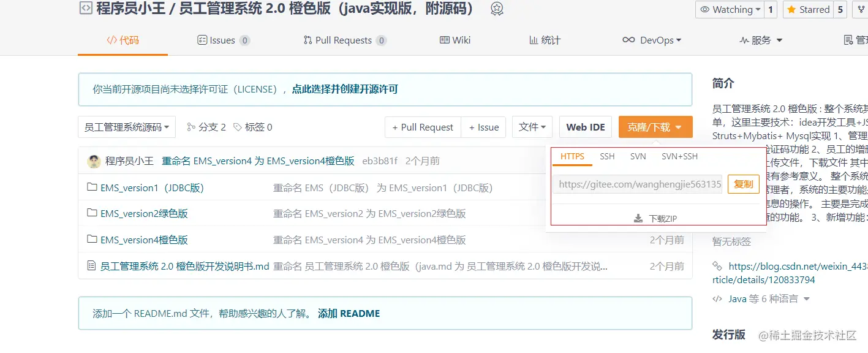Screen dimensions: 868x353
Task: Click the 暂无标签 text
Action: (x=731, y=241)
